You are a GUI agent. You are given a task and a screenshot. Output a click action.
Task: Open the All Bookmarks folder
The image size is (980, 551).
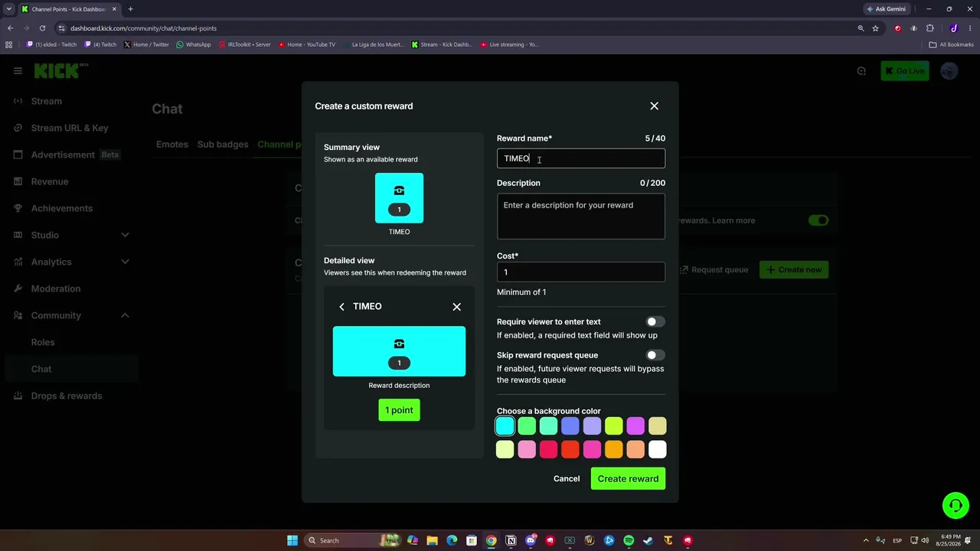pos(951,44)
